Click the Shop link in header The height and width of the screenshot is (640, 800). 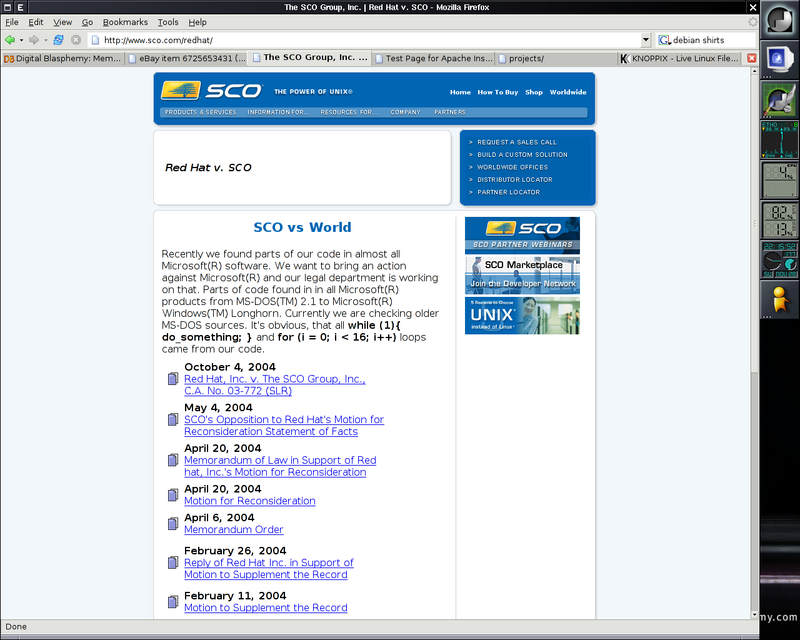534,92
